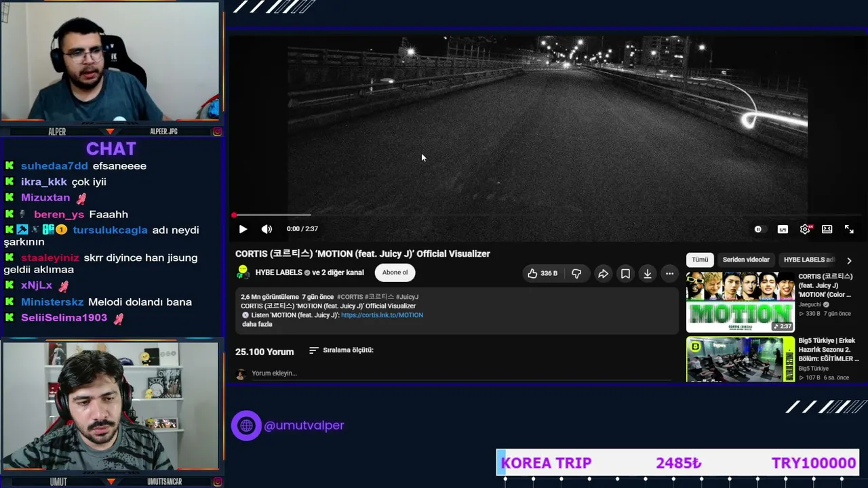The image size is (868, 488).
Task: Select the HYBE LABELS filter chip
Action: (809, 260)
